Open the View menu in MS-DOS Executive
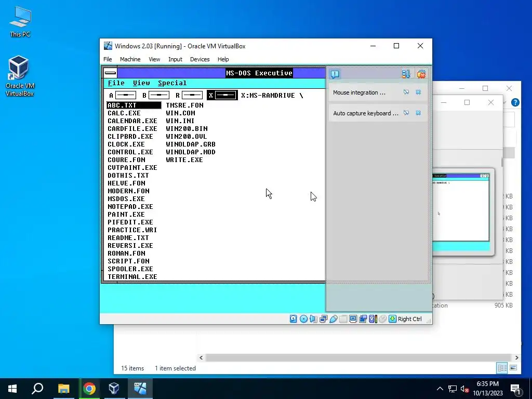 tap(141, 83)
